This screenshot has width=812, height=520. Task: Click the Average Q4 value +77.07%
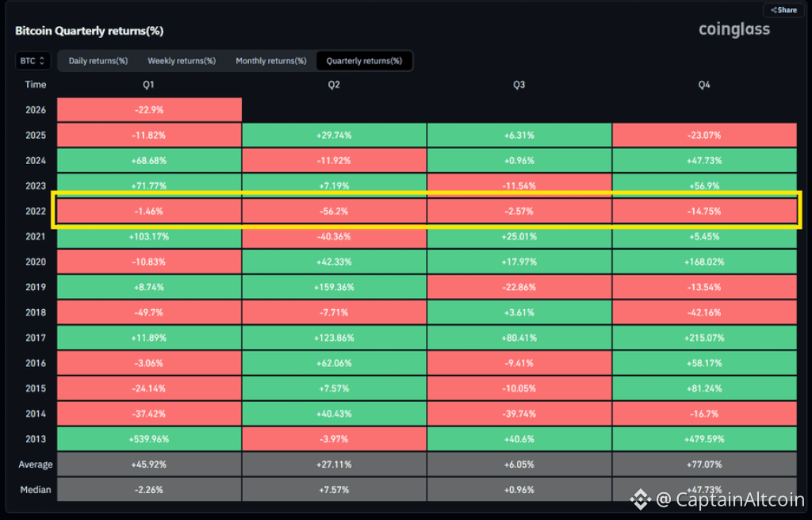coord(704,465)
